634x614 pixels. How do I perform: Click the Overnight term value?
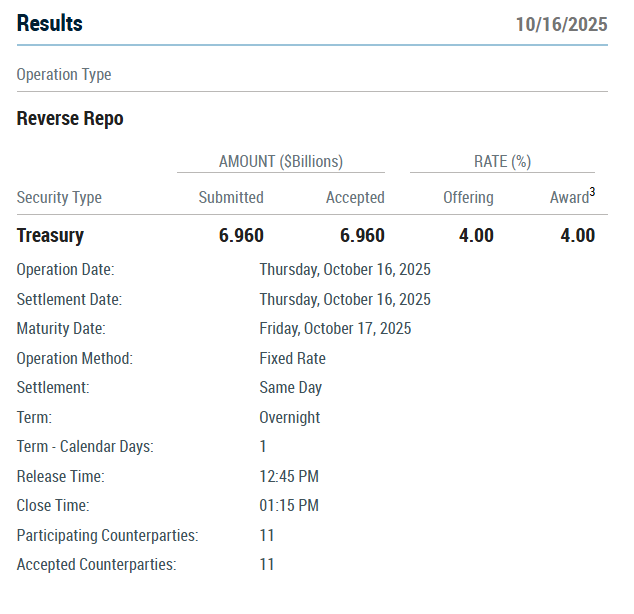[290, 417]
